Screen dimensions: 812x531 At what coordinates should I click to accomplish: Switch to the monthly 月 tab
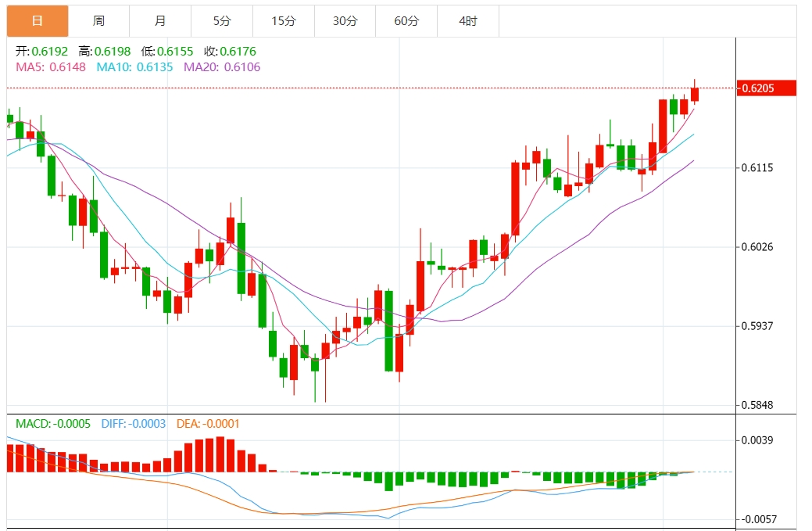[x=160, y=20]
